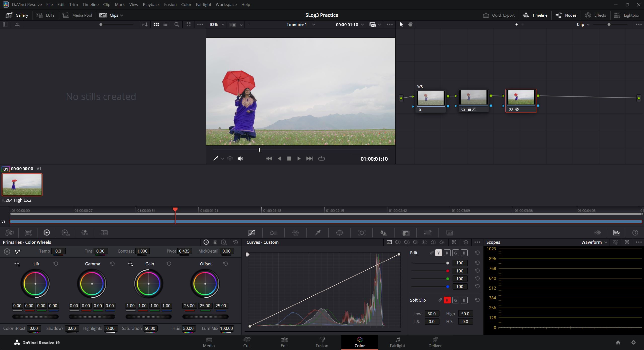The width and height of the screenshot is (644, 350).
Task: Toggle viewer loop playback
Action: 321,158
